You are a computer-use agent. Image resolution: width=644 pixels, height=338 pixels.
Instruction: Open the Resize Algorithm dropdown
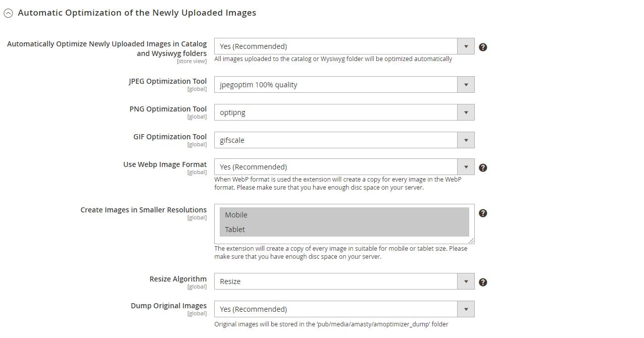point(344,281)
